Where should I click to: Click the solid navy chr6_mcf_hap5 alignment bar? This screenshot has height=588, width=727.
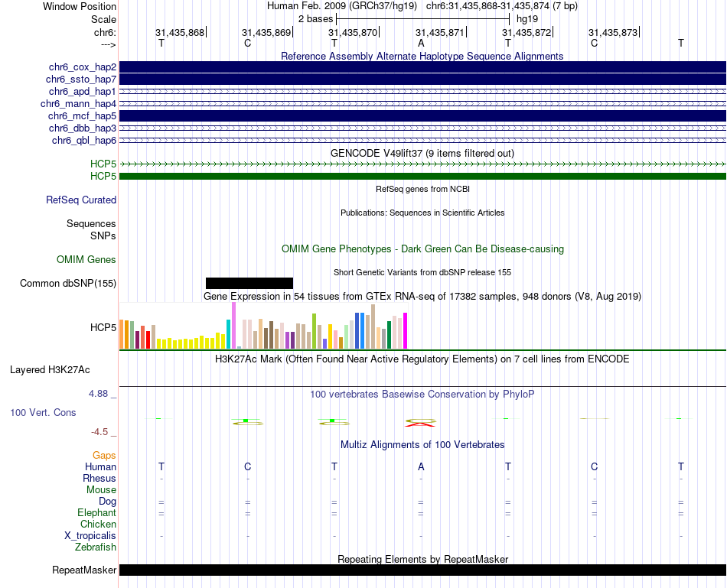tap(422, 115)
